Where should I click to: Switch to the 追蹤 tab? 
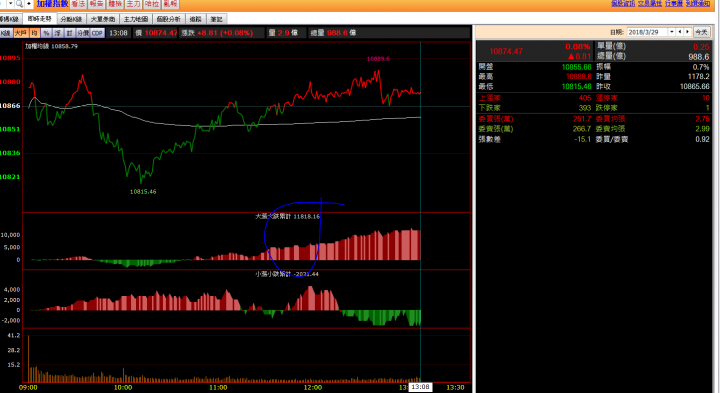click(x=196, y=19)
